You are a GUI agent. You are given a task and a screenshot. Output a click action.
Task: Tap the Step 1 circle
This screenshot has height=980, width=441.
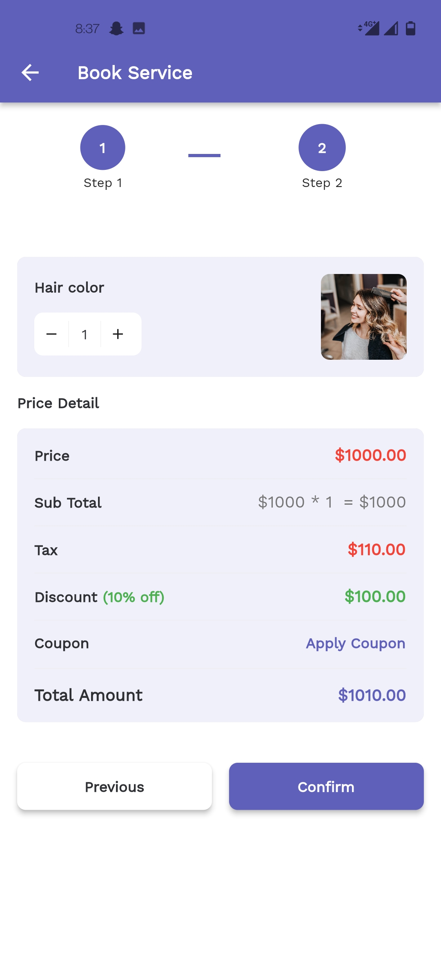pos(102,147)
